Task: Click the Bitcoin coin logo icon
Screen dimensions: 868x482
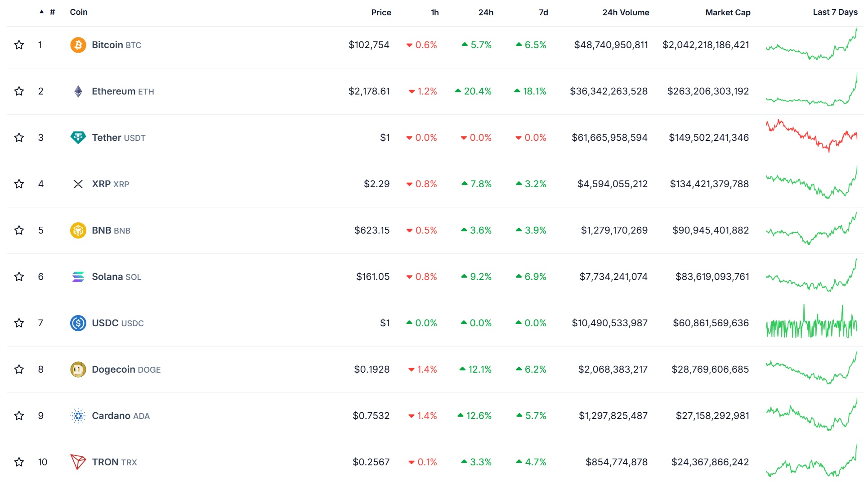Action: coord(78,45)
